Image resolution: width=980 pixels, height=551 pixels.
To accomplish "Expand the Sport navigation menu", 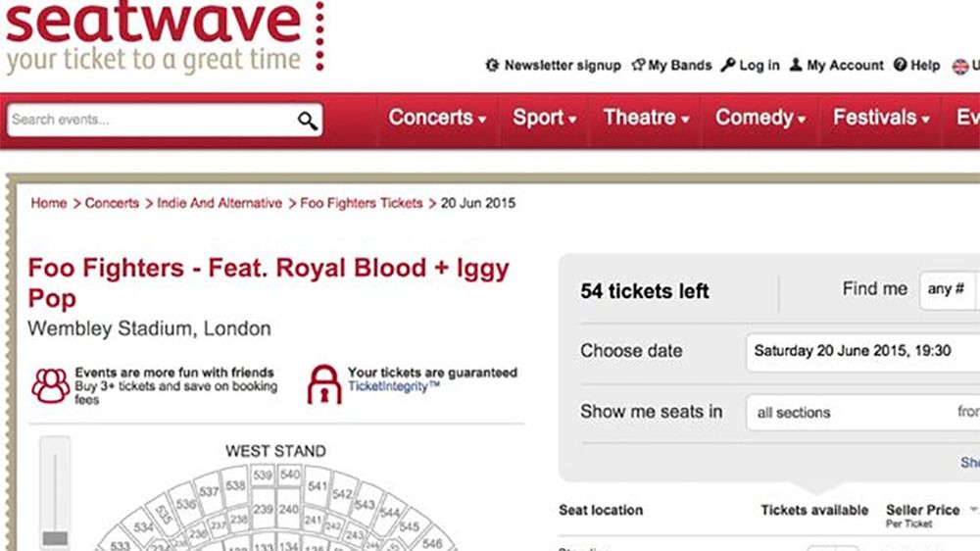I will point(544,118).
